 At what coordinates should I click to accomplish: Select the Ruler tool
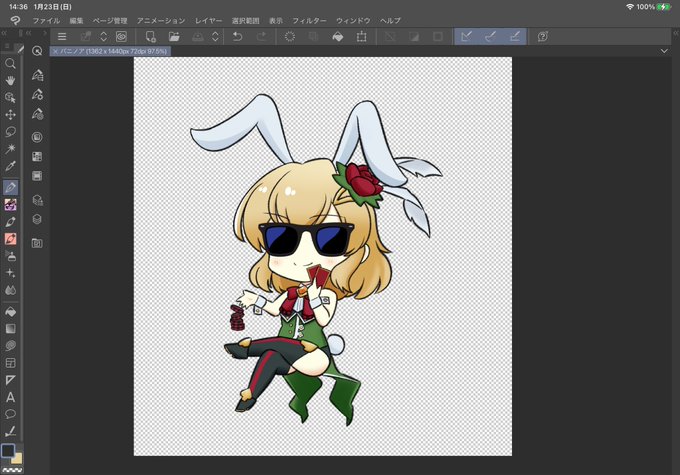[x=10, y=380]
